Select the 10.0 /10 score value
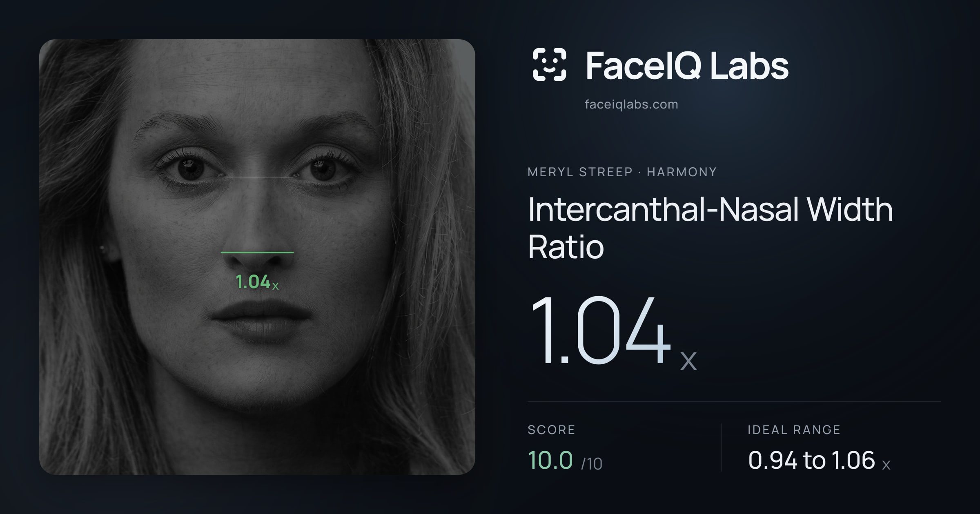Image resolution: width=980 pixels, height=514 pixels. [x=565, y=461]
